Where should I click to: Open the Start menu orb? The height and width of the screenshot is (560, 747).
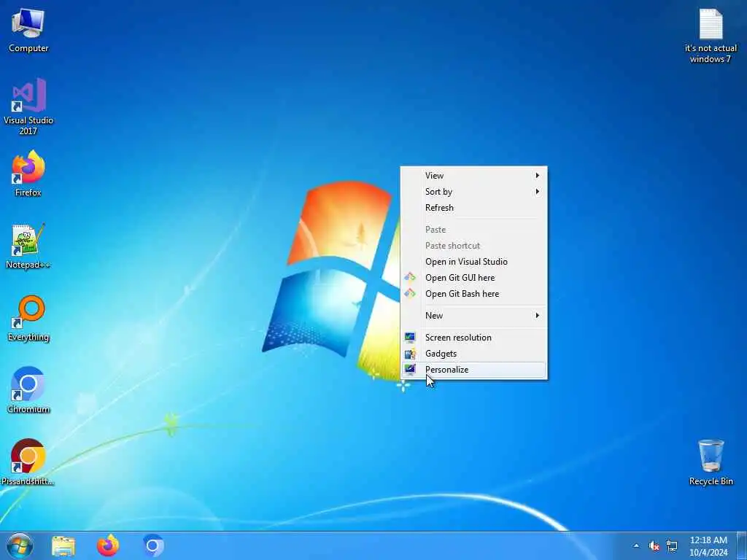click(x=20, y=545)
